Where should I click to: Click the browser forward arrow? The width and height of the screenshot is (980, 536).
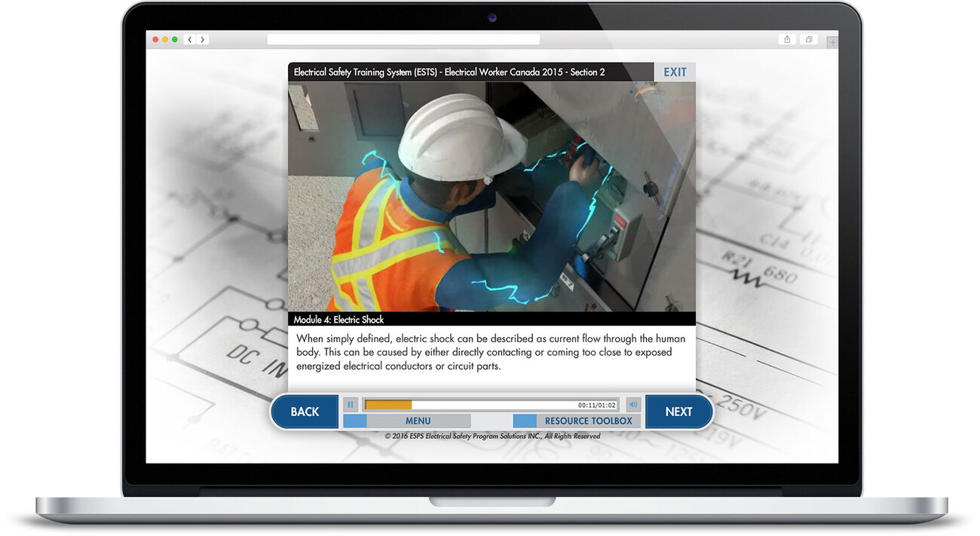tap(202, 39)
